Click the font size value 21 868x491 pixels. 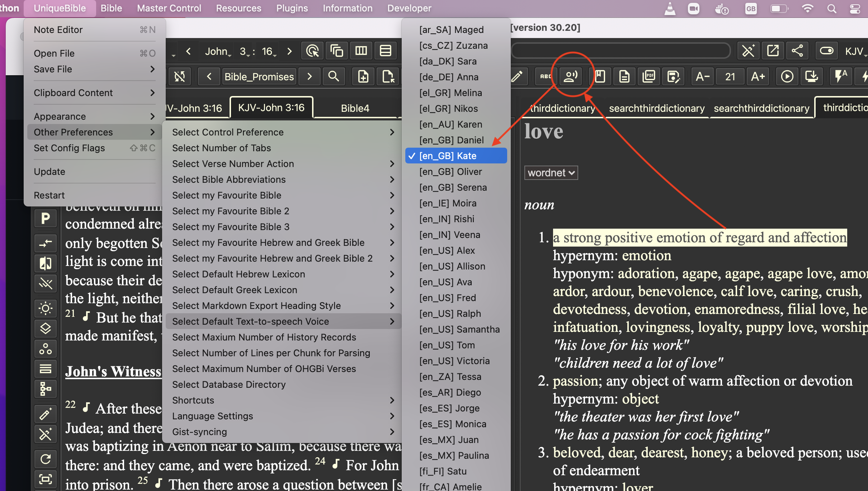(x=730, y=76)
